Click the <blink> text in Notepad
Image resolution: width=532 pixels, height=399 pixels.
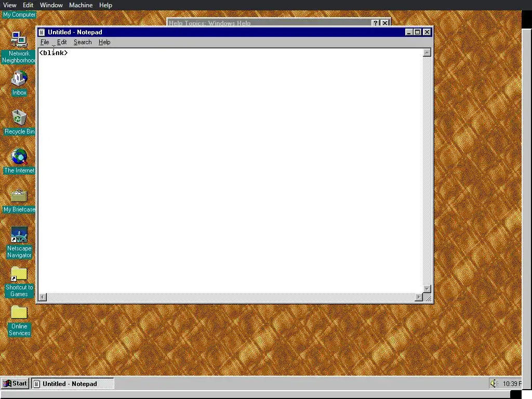[x=54, y=53]
